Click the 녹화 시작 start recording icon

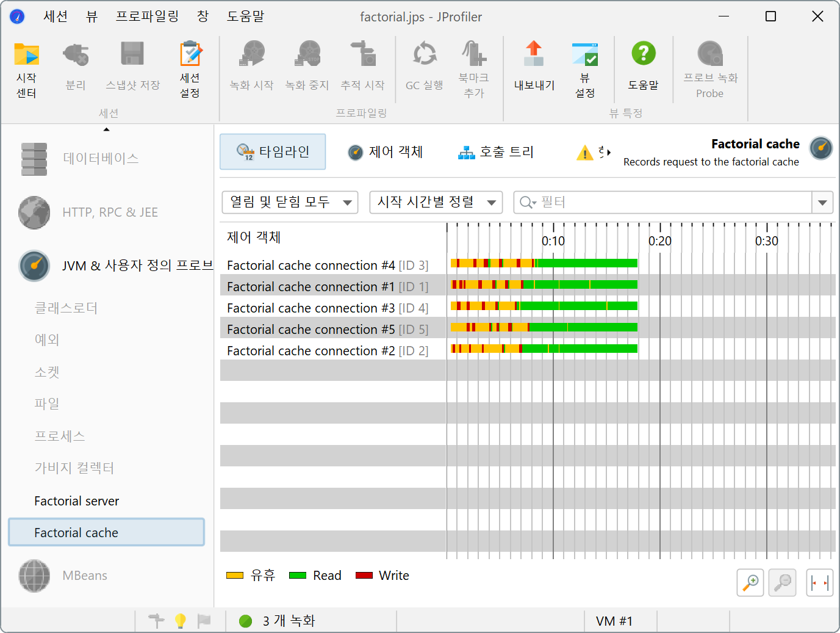(251, 67)
